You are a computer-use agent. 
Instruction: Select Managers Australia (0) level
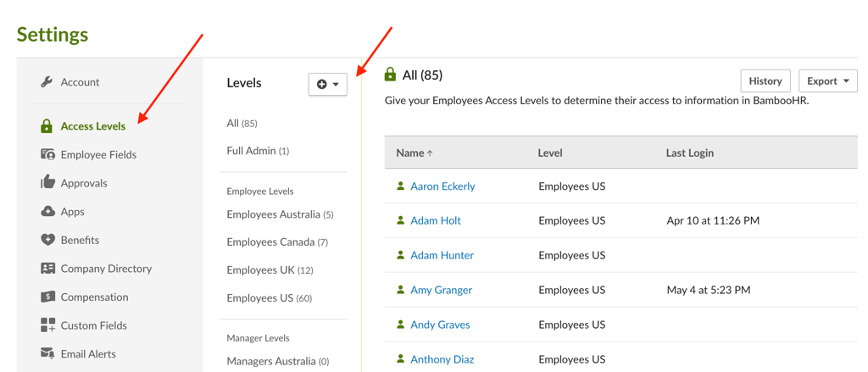point(278,361)
